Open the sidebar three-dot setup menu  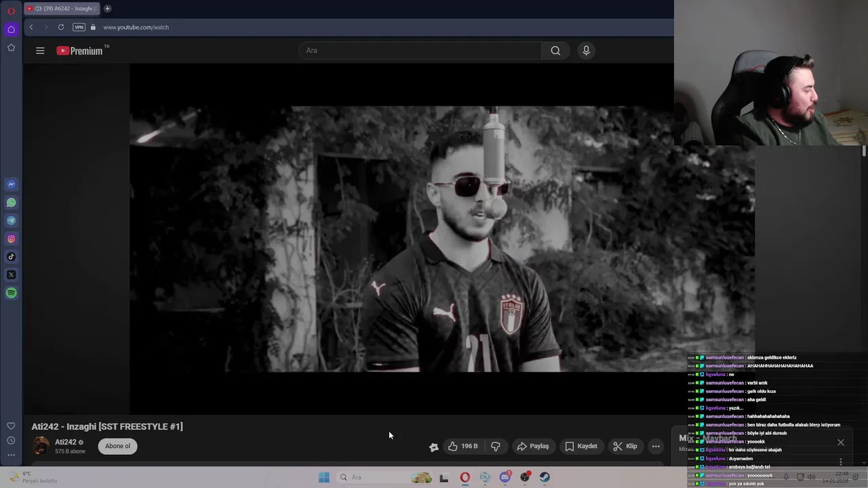[11, 455]
